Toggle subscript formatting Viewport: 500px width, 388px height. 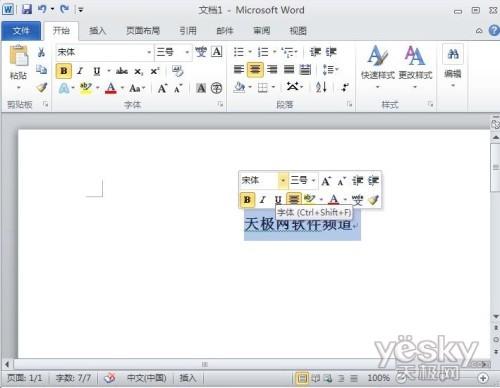138,71
